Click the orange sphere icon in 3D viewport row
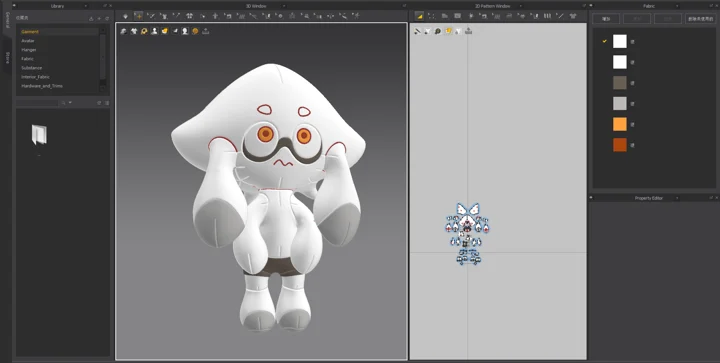The image size is (720, 363). pos(195,31)
